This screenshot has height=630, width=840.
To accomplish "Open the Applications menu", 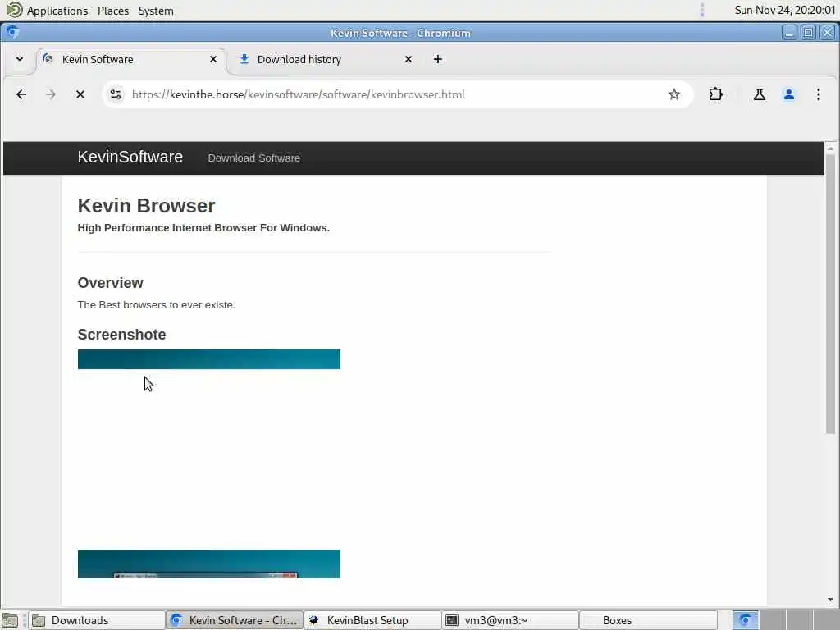I will pos(57,11).
